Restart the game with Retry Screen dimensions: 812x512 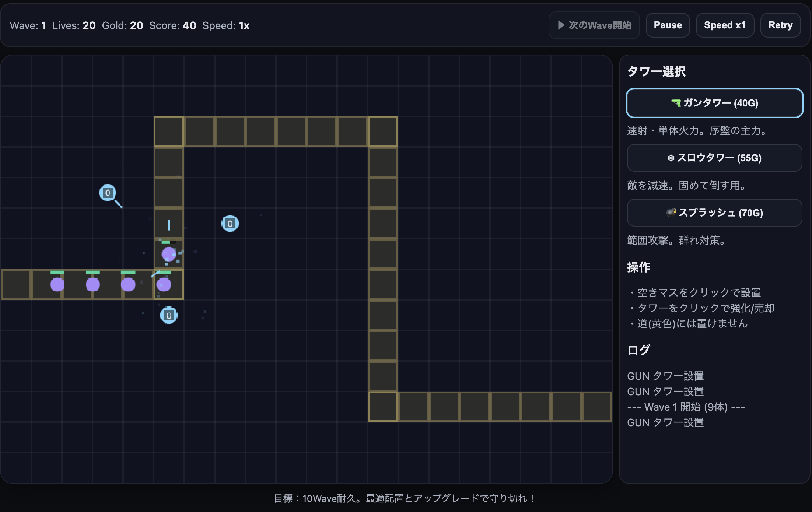coord(780,25)
